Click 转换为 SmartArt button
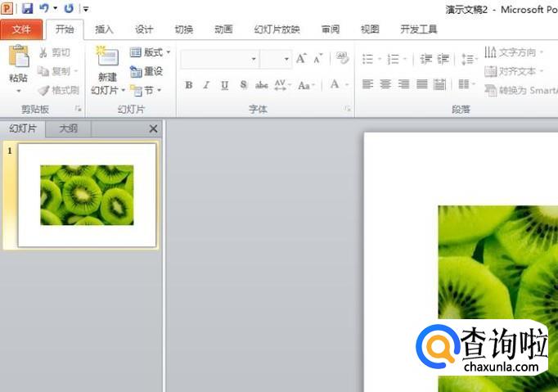 pos(521,91)
